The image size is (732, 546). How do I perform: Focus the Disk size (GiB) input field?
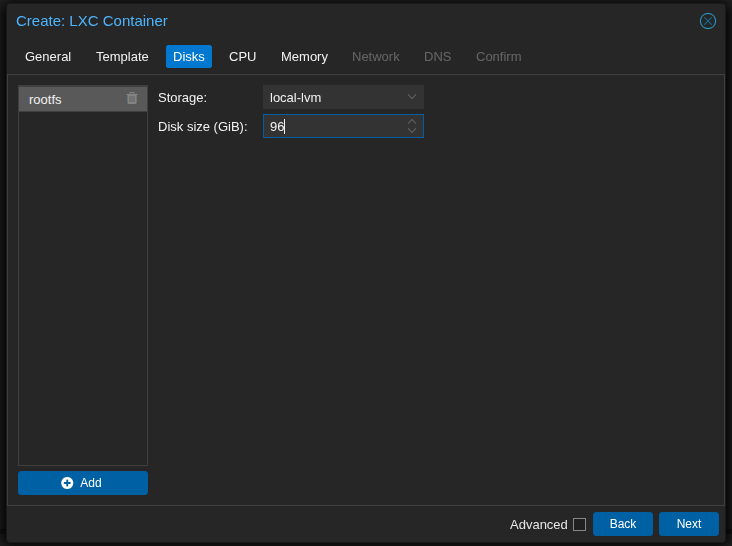click(335, 126)
